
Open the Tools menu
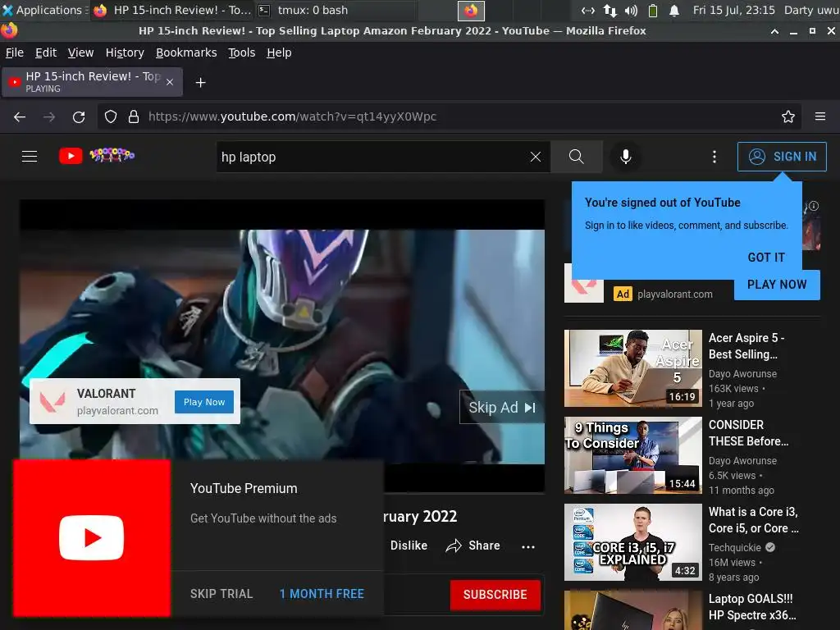242,52
